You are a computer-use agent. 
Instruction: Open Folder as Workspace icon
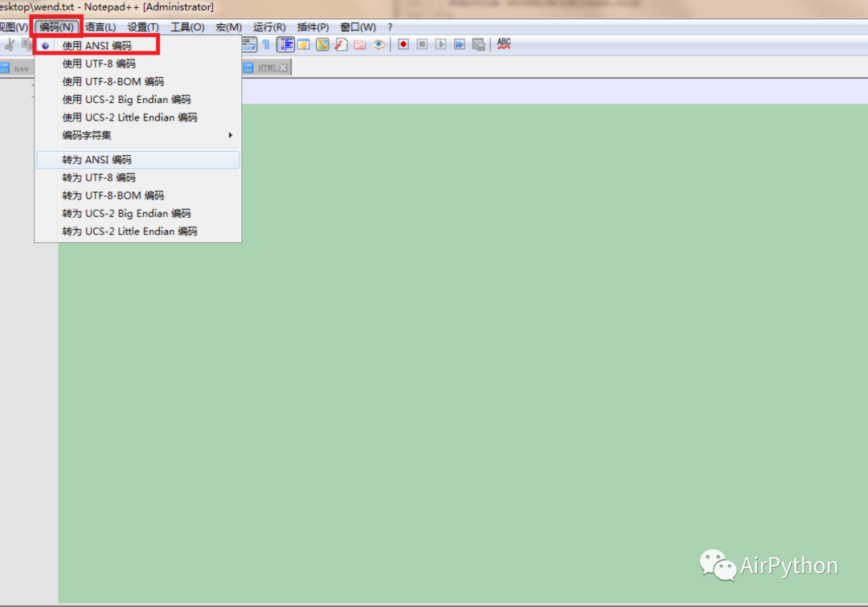360,44
